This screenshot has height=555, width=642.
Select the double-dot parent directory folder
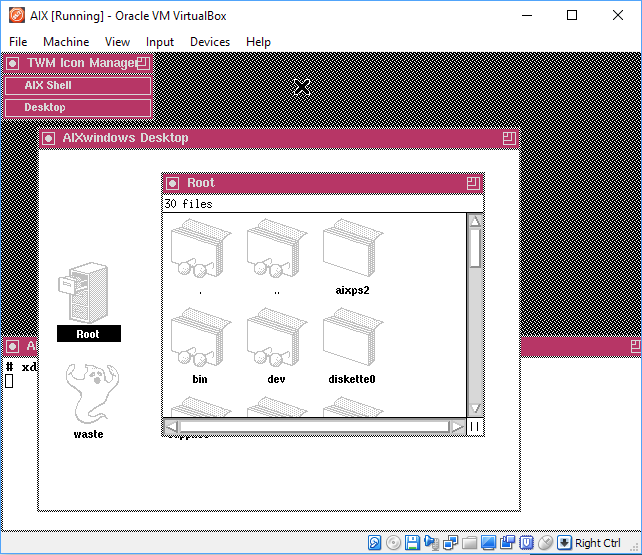click(x=277, y=248)
